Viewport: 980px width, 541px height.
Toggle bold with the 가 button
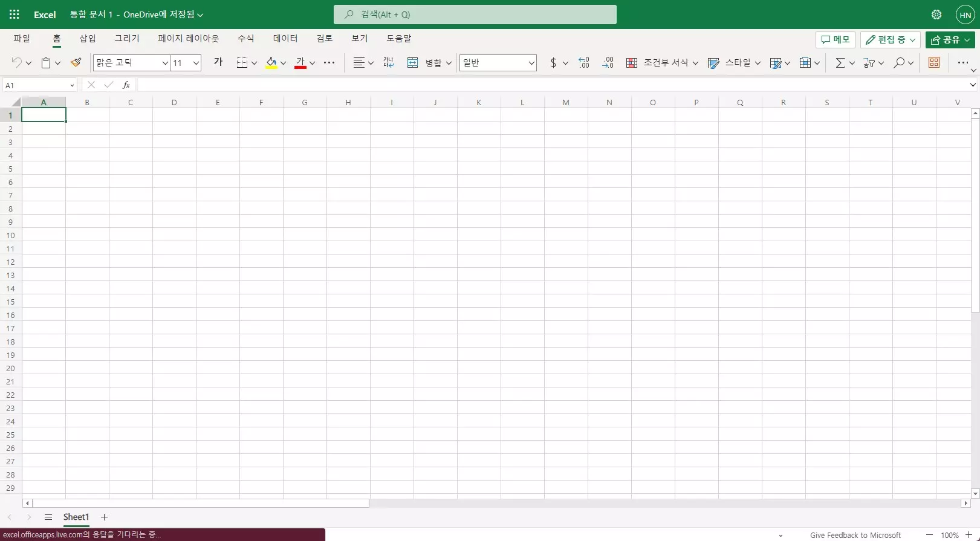(218, 62)
